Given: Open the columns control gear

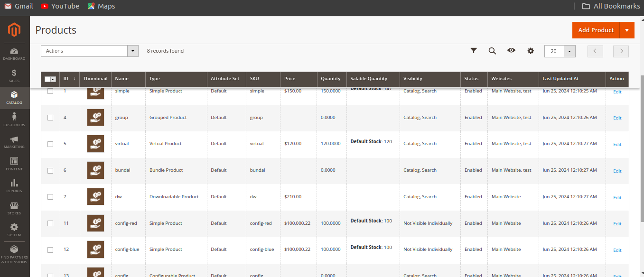Looking at the screenshot, I should (x=530, y=50).
